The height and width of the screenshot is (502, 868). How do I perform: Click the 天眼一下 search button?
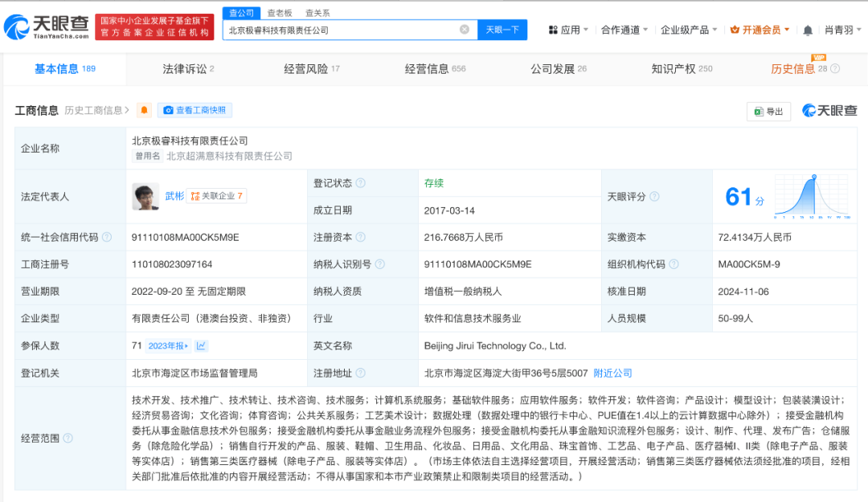[502, 30]
